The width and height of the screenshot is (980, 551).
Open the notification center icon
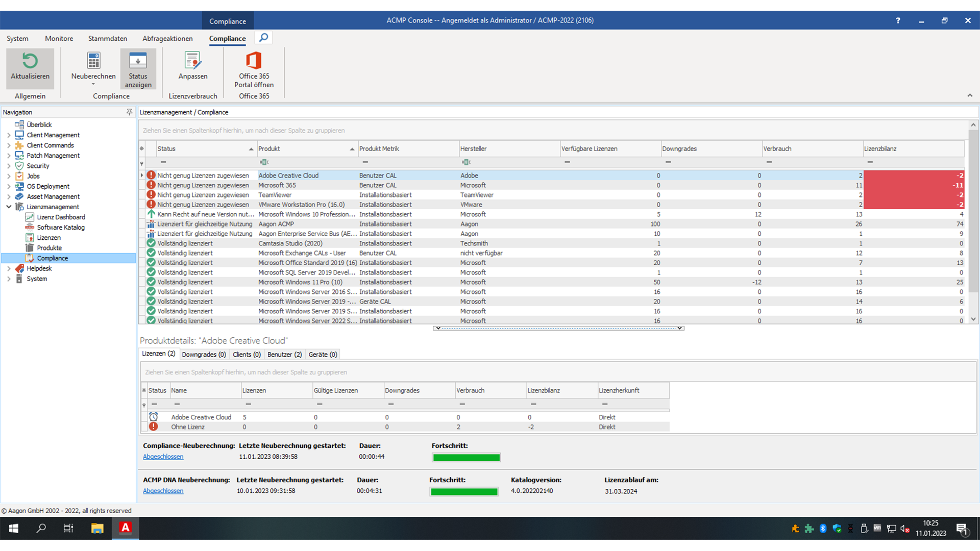[x=962, y=529]
